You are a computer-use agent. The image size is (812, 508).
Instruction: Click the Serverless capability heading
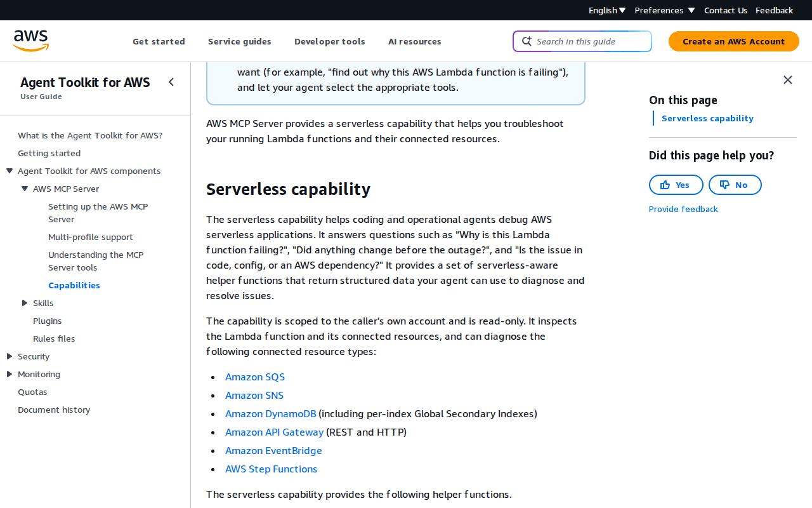pos(288,189)
